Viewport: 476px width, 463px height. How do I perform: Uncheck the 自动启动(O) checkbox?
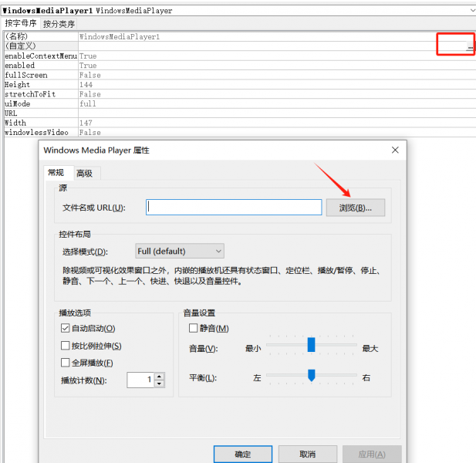pos(65,328)
